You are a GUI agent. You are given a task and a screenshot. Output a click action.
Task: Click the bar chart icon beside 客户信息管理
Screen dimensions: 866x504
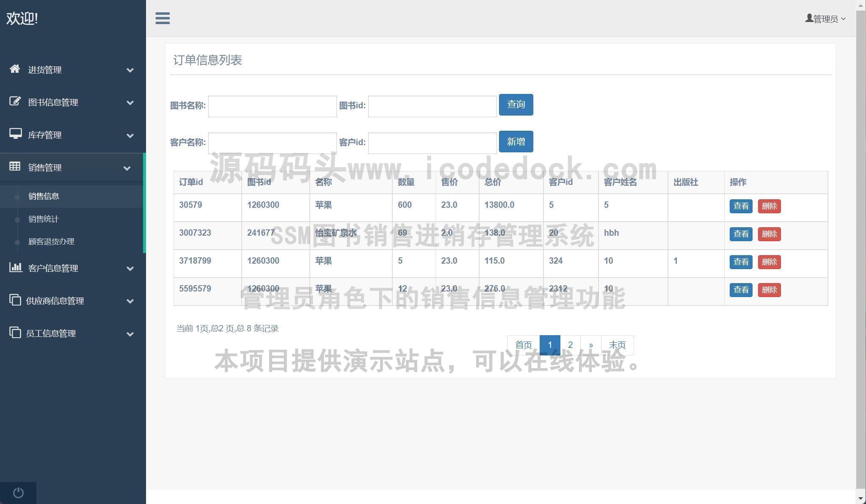click(15, 267)
